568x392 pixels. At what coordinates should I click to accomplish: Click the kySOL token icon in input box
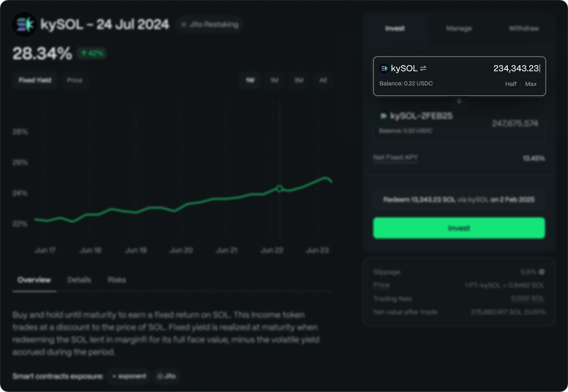click(384, 68)
